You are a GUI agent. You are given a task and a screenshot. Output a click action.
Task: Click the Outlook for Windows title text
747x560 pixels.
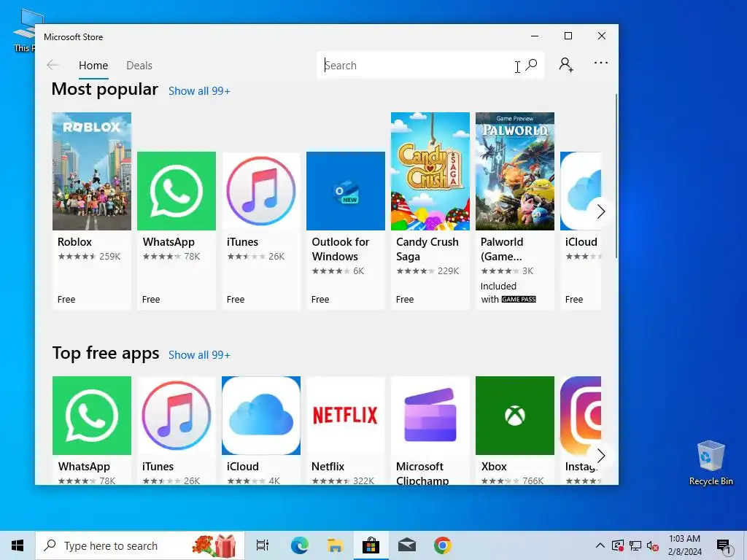point(341,249)
